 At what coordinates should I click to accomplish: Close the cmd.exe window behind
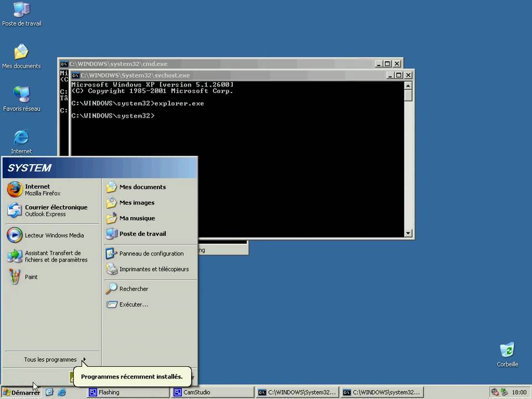[397, 64]
